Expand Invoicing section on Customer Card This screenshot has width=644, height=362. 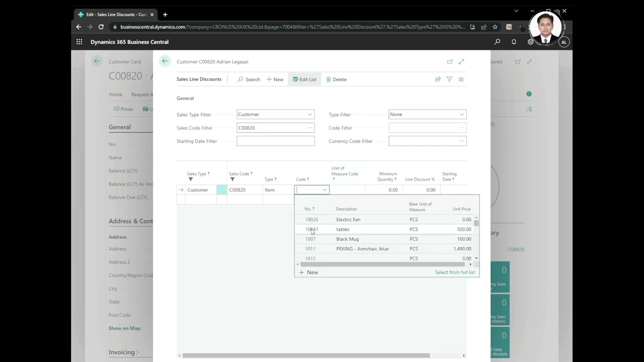coord(124,352)
